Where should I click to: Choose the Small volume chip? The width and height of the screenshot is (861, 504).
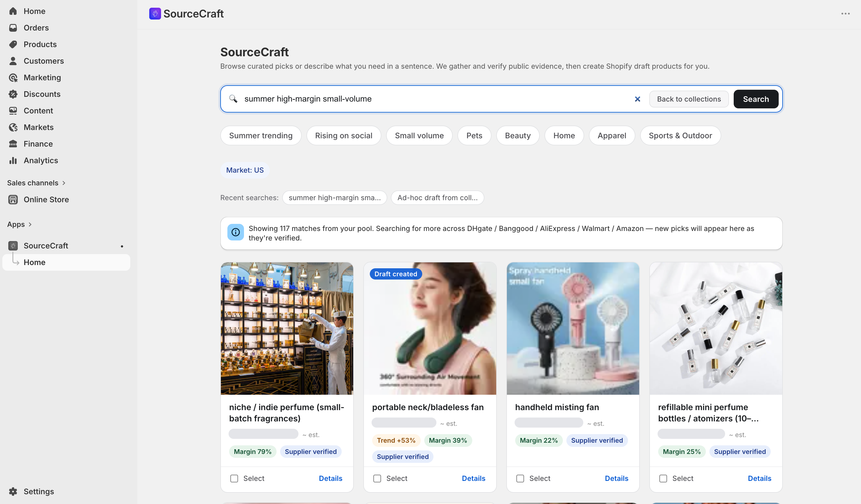pyautogui.click(x=419, y=136)
